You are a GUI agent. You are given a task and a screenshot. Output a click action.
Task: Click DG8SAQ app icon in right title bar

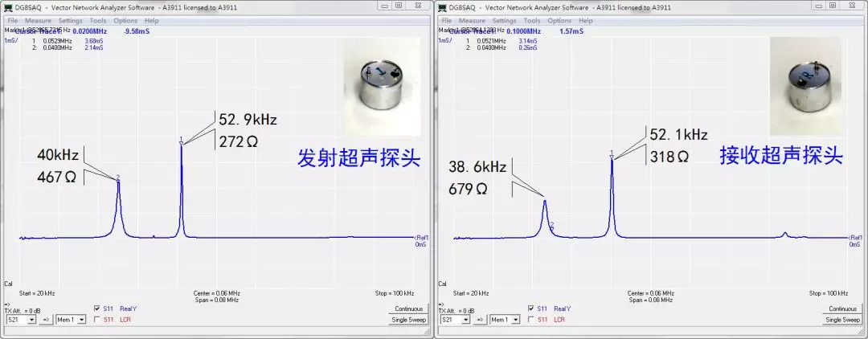[442, 8]
